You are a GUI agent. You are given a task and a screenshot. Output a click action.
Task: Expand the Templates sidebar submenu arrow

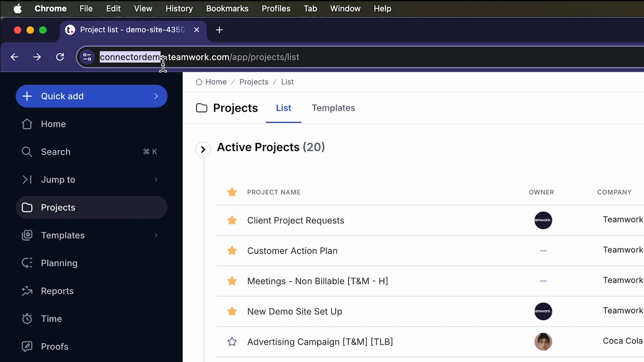click(x=156, y=235)
